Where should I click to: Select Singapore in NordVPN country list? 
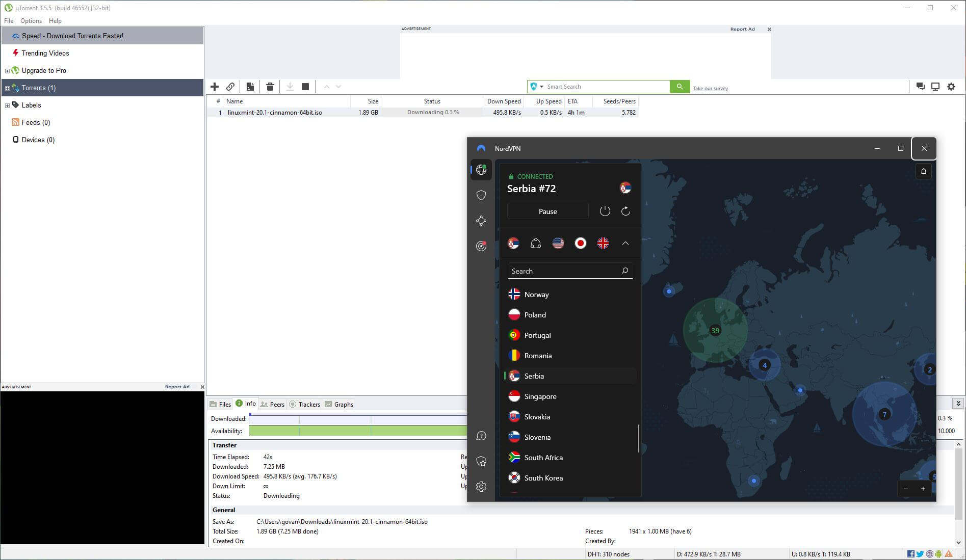click(x=570, y=396)
